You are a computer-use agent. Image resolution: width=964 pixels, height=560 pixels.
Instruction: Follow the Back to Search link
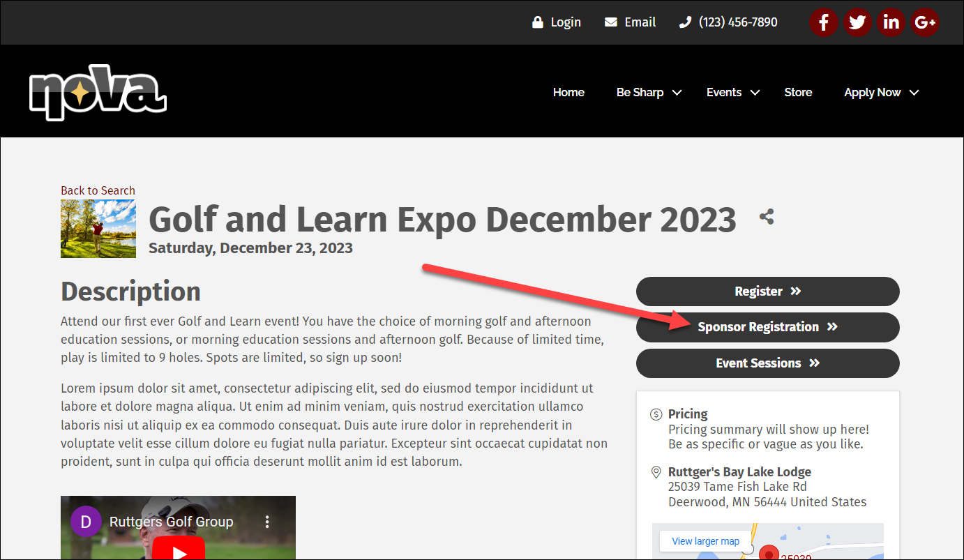coord(98,190)
